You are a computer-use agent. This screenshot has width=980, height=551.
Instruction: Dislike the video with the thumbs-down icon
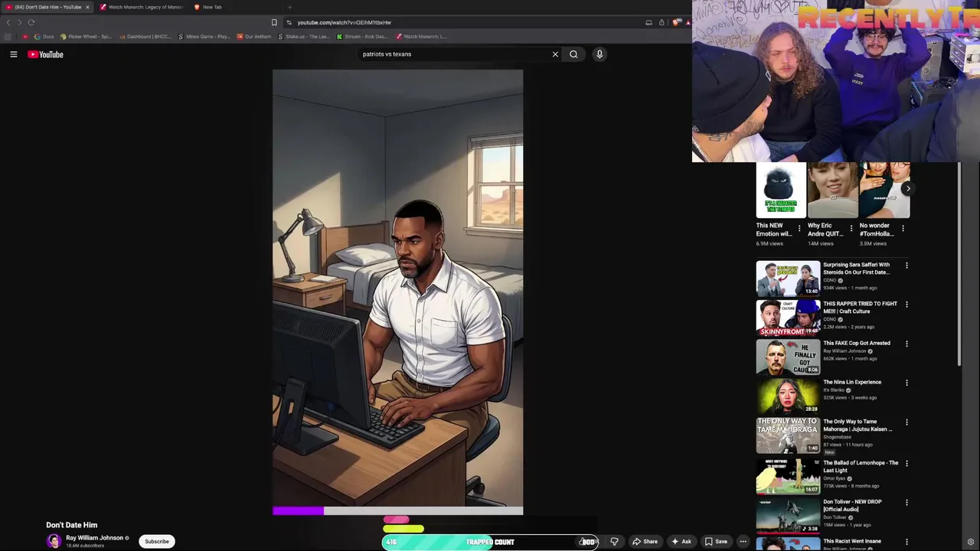(x=614, y=542)
